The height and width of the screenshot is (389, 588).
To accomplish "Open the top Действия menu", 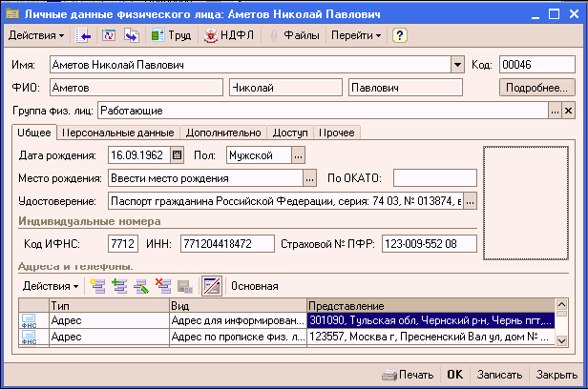I will point(36,35).
